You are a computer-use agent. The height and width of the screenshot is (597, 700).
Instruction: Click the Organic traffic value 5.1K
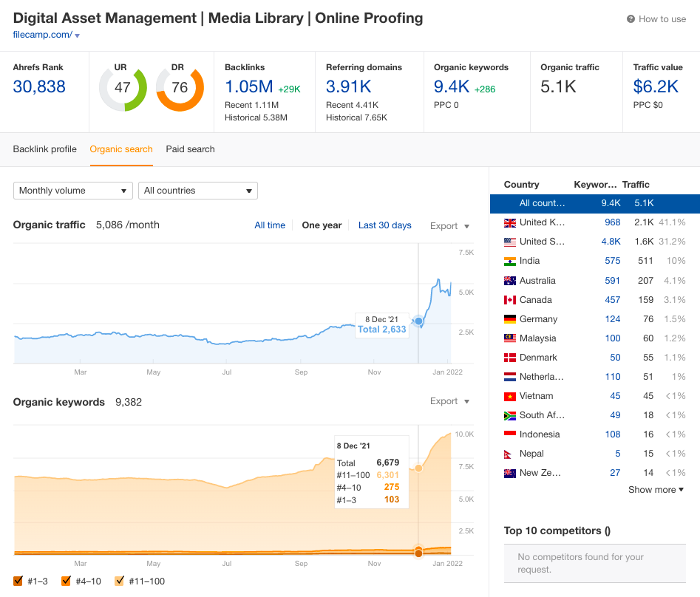point(558,86)
